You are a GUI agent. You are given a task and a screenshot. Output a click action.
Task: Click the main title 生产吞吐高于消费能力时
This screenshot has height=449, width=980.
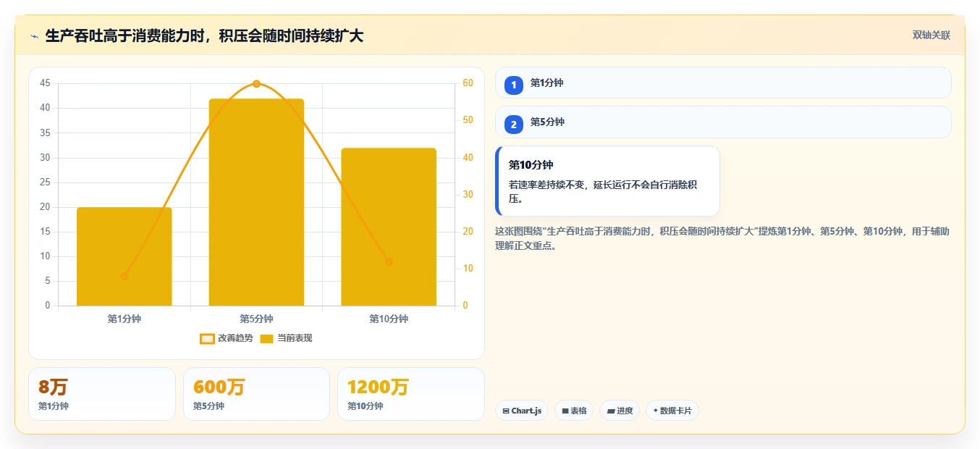point(204,35)
